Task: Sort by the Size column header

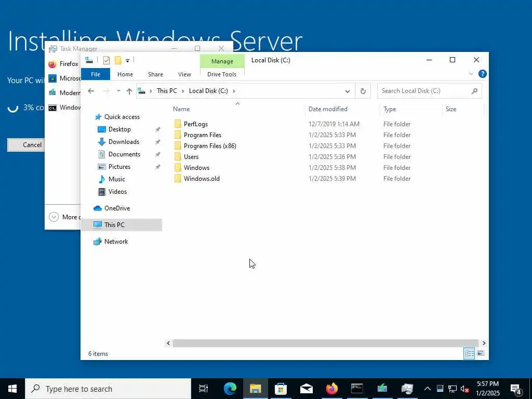Action: [x=451, y=109]
